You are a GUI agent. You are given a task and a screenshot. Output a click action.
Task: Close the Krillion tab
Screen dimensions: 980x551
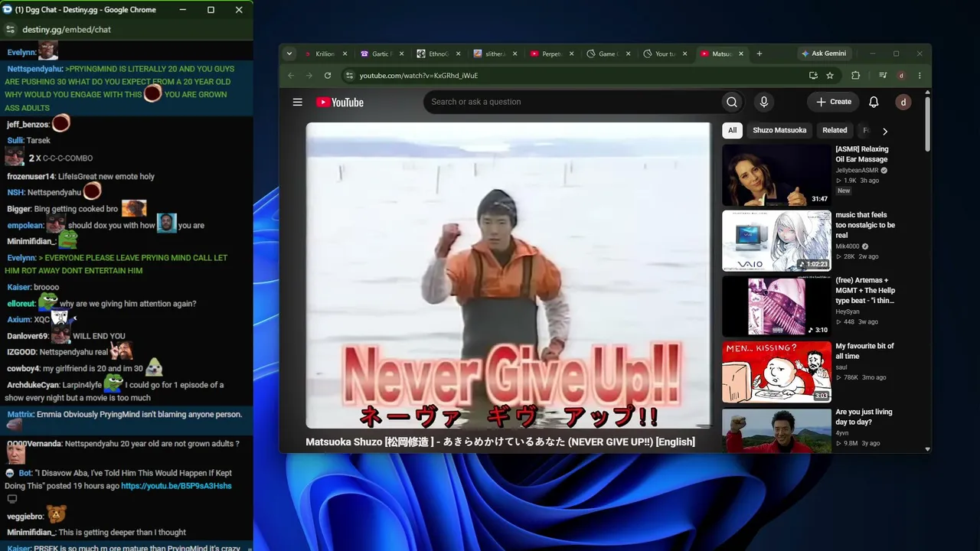[x=345, y=54]
